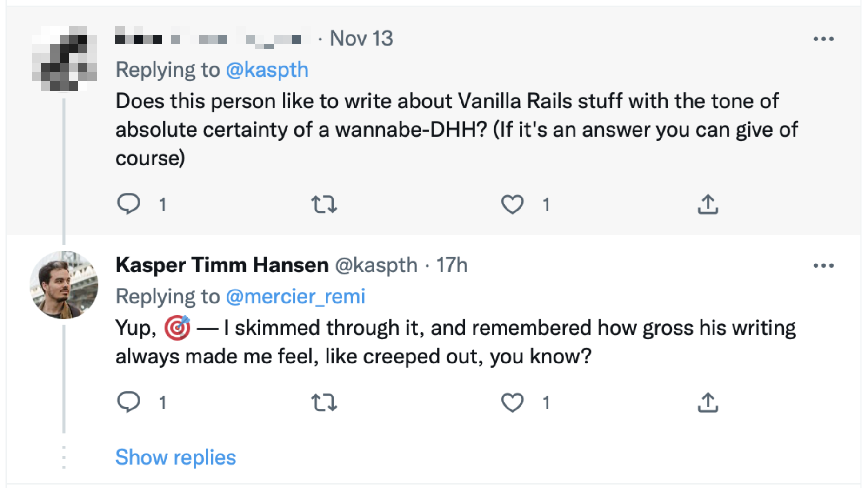Click the blurred avatar of first tweet
The width and height of the screenshot is (868, 488).
pyautogui.click(x=64, y=59)
